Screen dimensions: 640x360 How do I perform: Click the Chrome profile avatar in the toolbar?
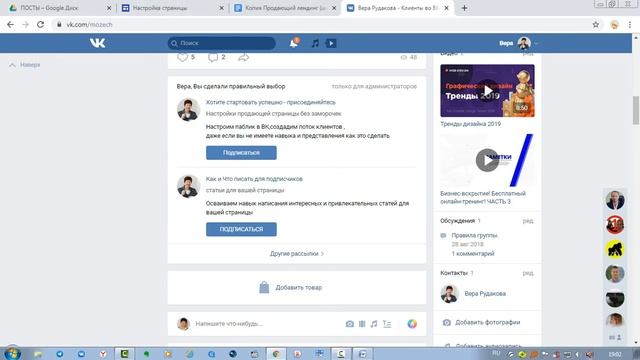(x=614, y=24)
